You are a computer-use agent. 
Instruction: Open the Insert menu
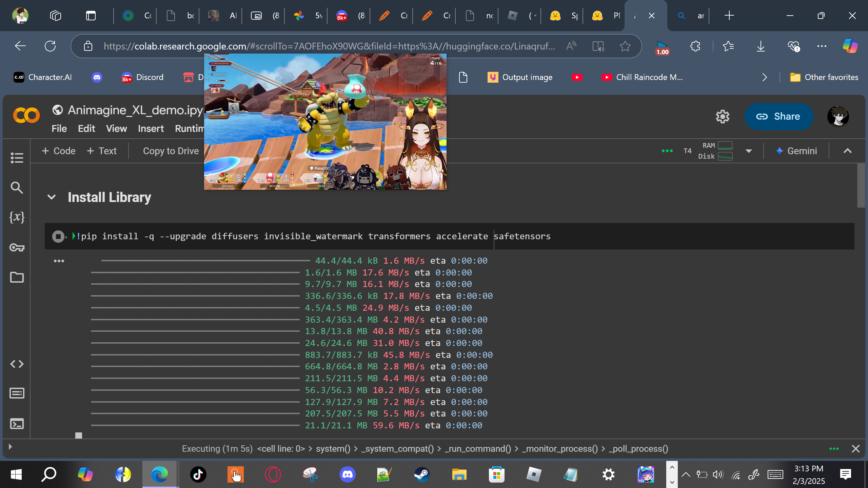click(x=151, y=129)
